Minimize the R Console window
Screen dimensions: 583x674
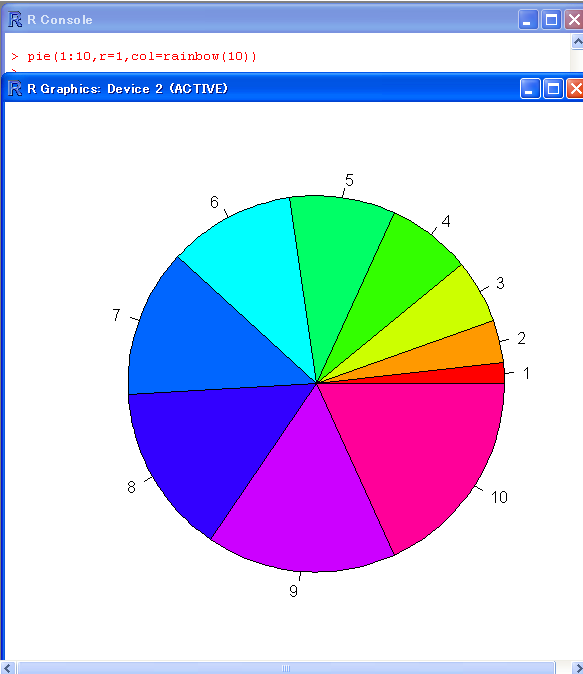pyautogui.click(x=528, y=20)
